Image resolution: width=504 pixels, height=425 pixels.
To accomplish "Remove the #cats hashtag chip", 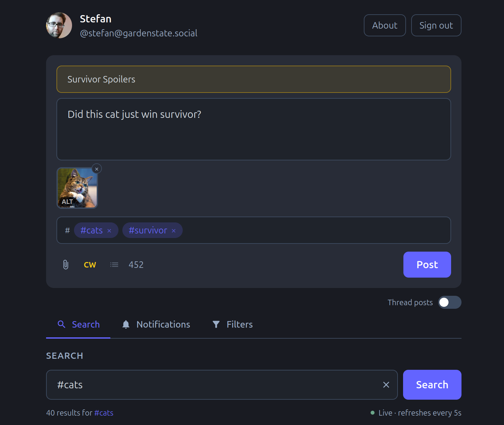I will coord(109,230).
